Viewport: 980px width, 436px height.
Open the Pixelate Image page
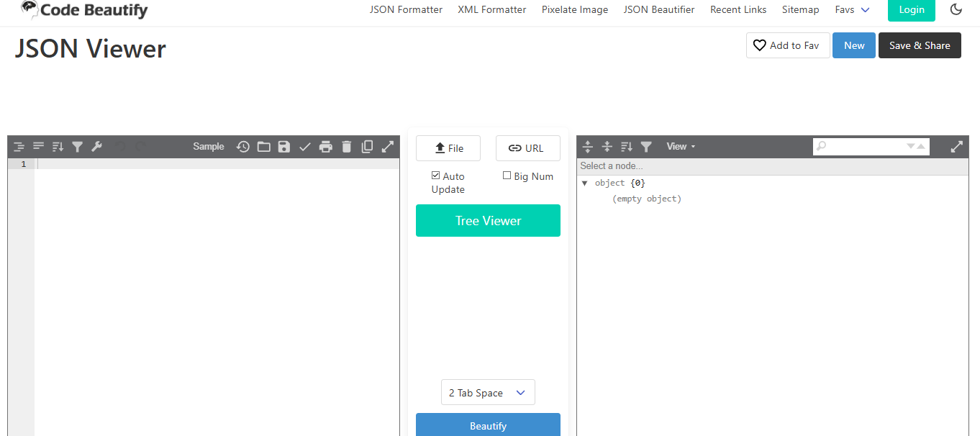coord(575,9)
